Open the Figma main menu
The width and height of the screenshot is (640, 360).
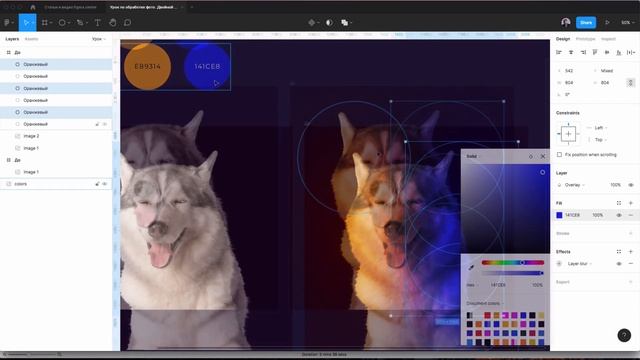pos(8,23)
